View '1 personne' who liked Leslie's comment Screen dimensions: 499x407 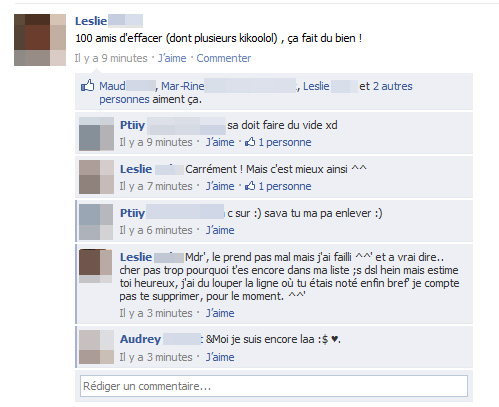tap(285, 186)
